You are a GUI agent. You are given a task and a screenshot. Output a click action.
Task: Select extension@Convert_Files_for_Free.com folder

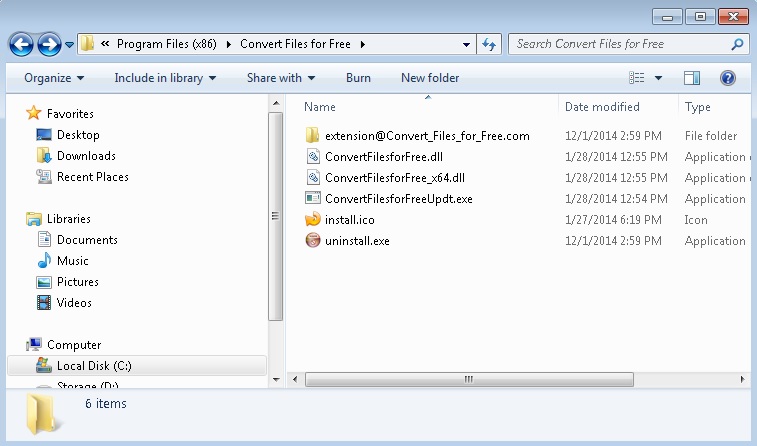427,136
